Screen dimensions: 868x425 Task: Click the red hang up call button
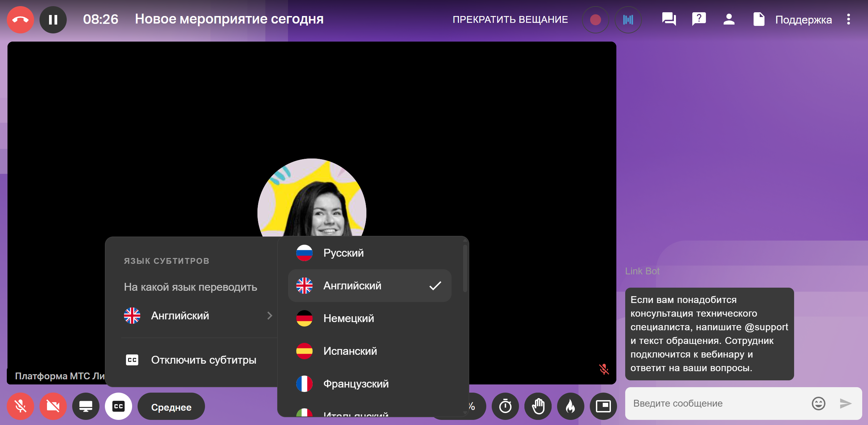(x=20, y=20)
